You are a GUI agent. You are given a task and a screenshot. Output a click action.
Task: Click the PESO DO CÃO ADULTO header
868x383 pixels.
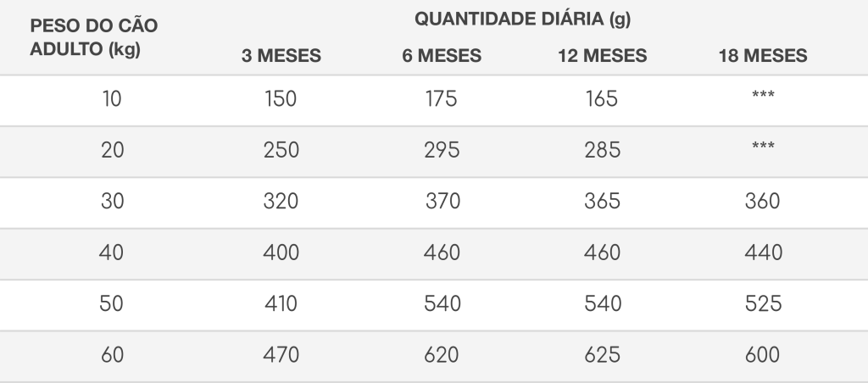pyautogui.click(x=93, y=37)
